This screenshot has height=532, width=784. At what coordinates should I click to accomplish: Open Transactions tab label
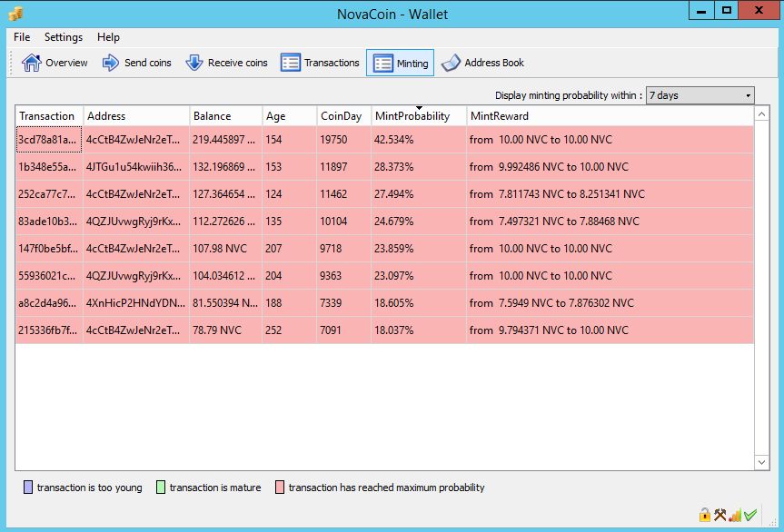(x=332, y=63)
